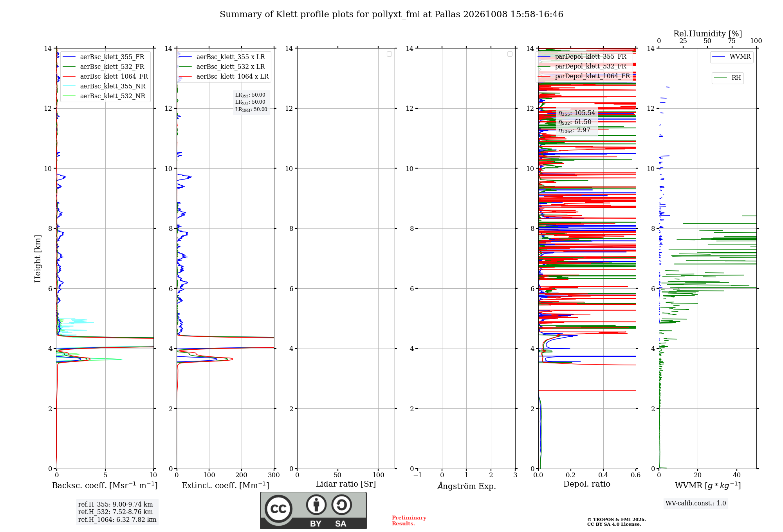Click the Rel.Humidity [%] top axis label

708,34
